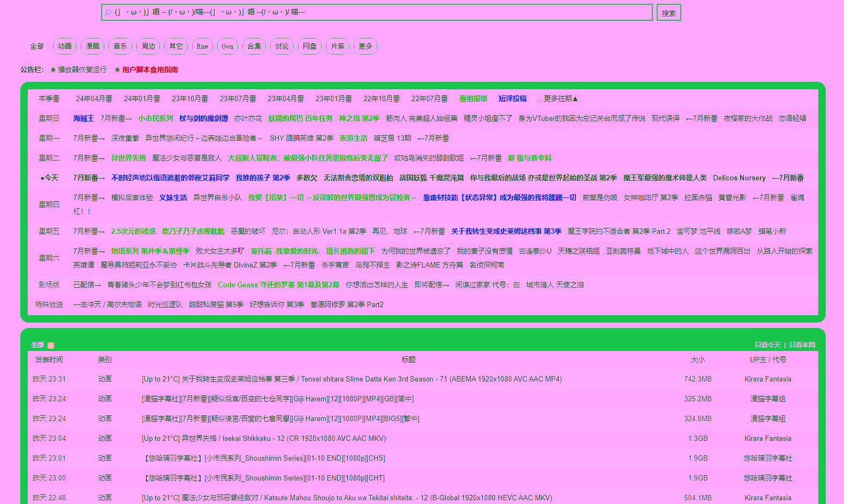This screenshot has width=844, height=504.
Task: Click the UP主 / 代号 column header
Action: [x=768, y=360]
